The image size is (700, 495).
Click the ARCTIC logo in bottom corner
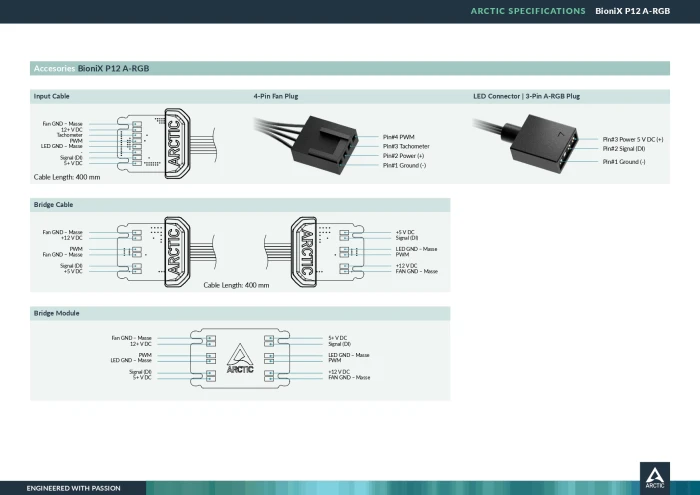click(654, 477)
